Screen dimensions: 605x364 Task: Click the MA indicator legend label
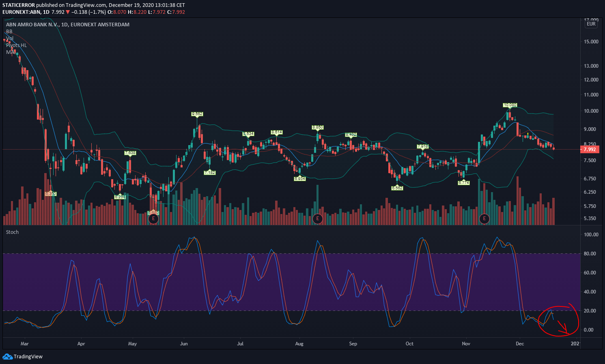coord(10,52)
